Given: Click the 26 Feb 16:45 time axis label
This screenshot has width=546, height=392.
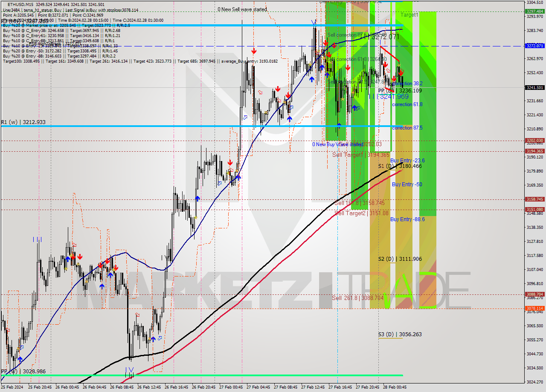Looking at the screenshot, I should pos(177,387).
